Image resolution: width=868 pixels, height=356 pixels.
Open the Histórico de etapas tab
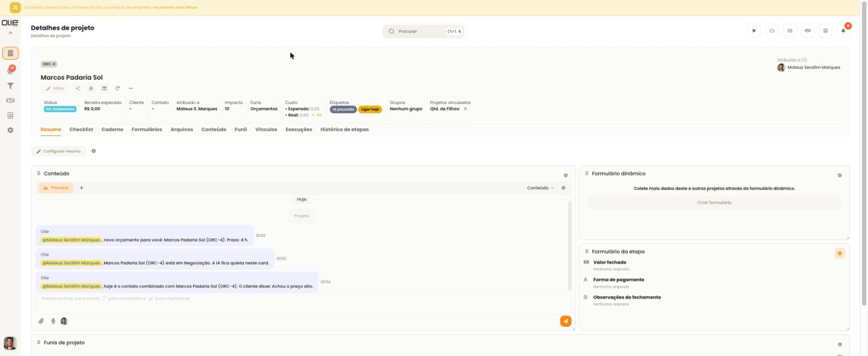[344, 129]
